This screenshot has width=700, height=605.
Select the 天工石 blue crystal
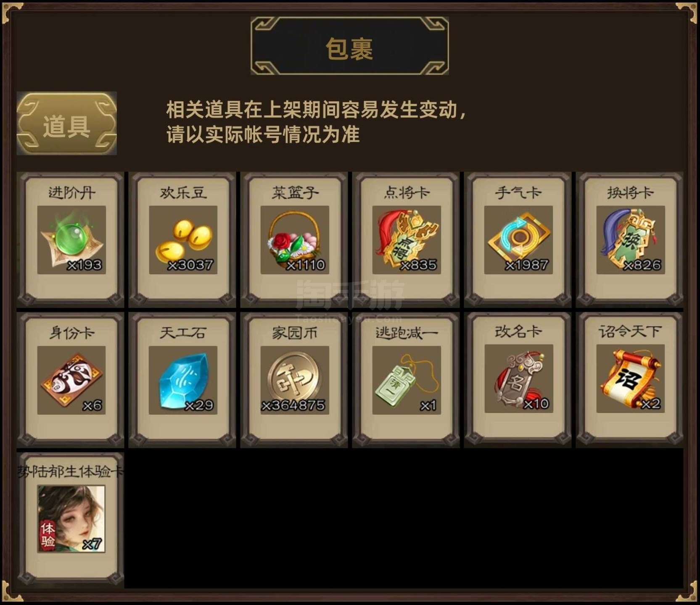(x=183, y=380)
